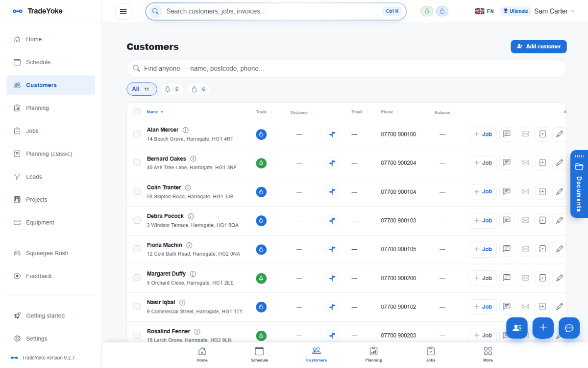The image size is (588, 368).
Task: Tick the checkbox for Colin Tranter
Action: [x=137, y=191]
